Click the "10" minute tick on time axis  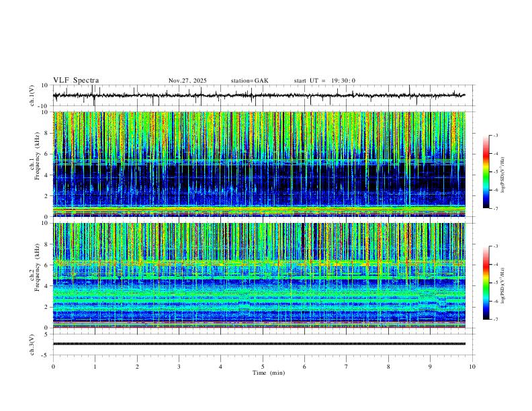472,367
